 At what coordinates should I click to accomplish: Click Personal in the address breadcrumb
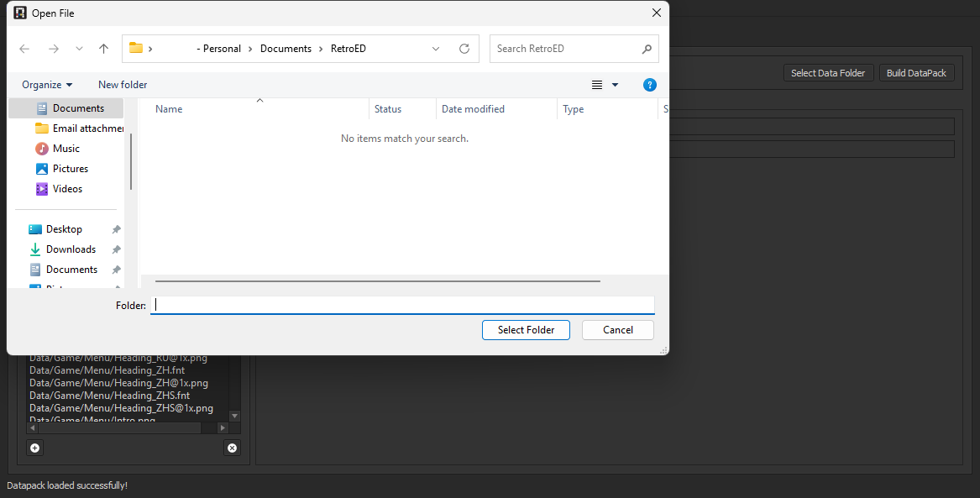(218, 49)
